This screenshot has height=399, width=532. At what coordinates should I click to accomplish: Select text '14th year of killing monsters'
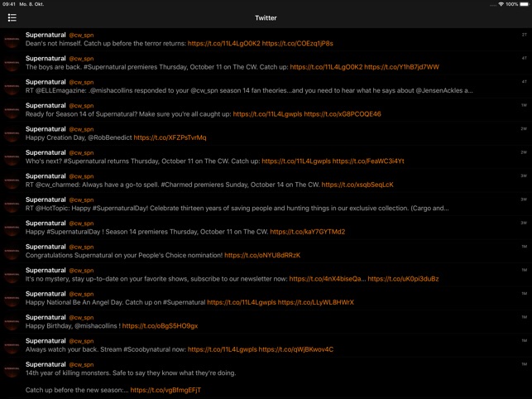click(68, 373)
